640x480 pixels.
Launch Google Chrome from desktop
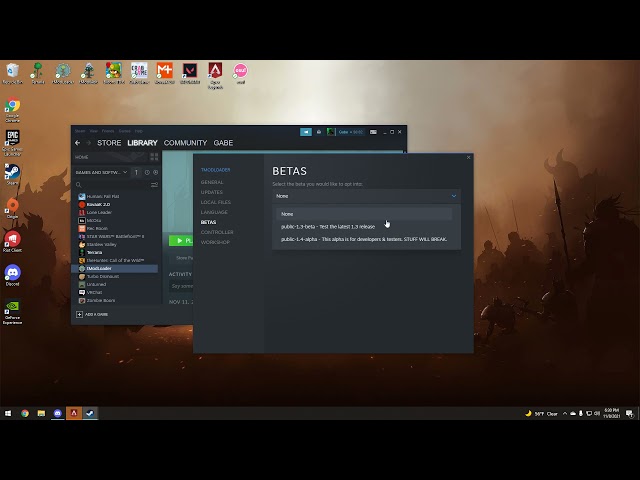tap(12, 110)
